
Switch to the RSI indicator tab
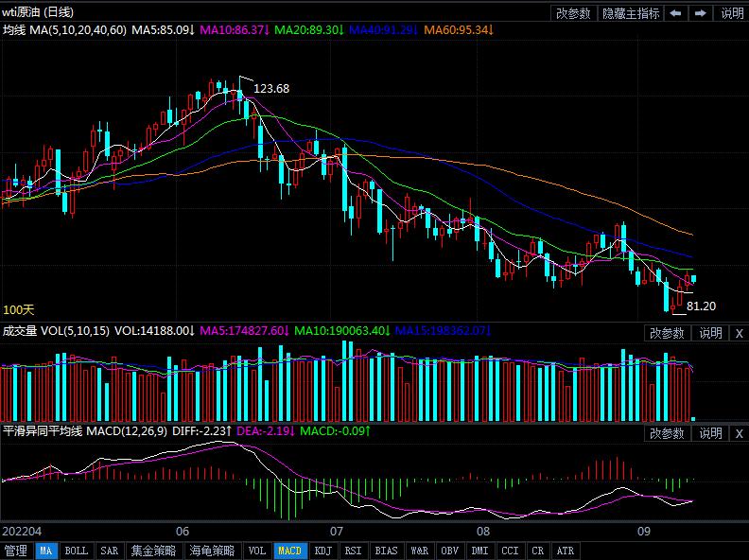353,551
